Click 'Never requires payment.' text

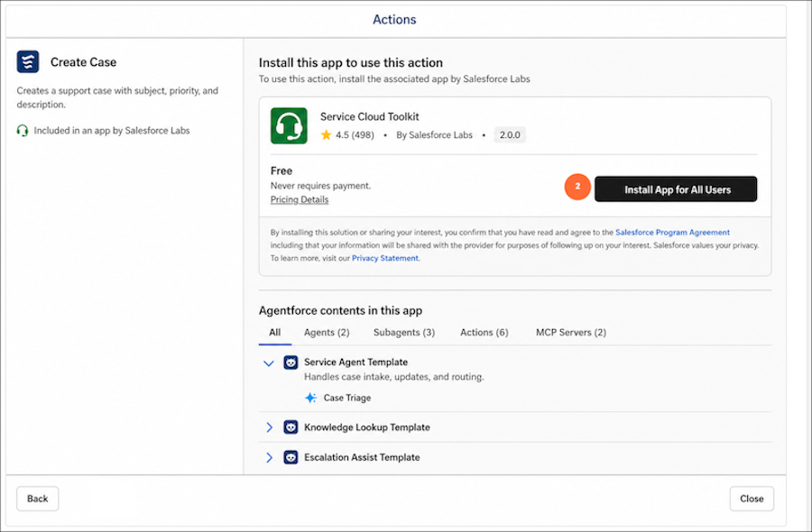[320, 186]
